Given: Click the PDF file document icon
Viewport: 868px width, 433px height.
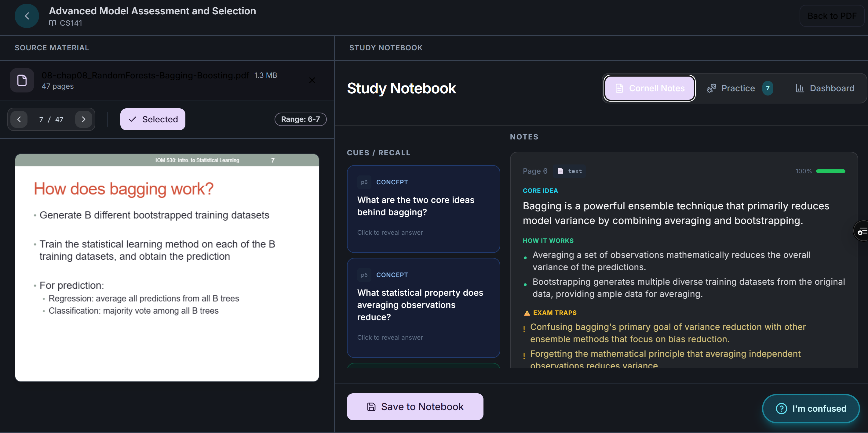Looking at the screenshot, I should tap(22, 80).
